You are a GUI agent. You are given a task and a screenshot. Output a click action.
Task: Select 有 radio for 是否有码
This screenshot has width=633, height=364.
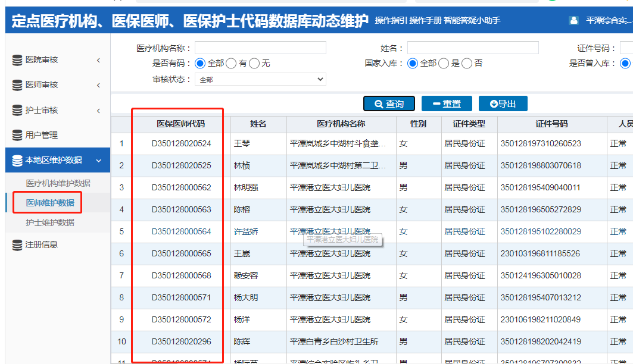tap(231, 63)
